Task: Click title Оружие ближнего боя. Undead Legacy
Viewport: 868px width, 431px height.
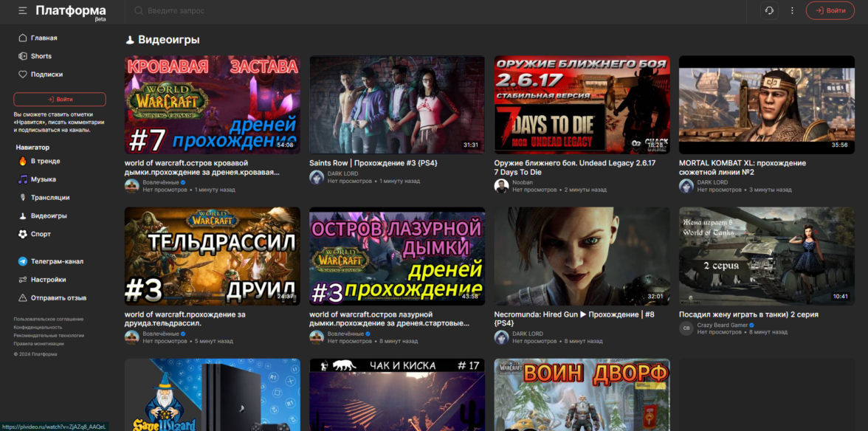Action: coord(574,168)
